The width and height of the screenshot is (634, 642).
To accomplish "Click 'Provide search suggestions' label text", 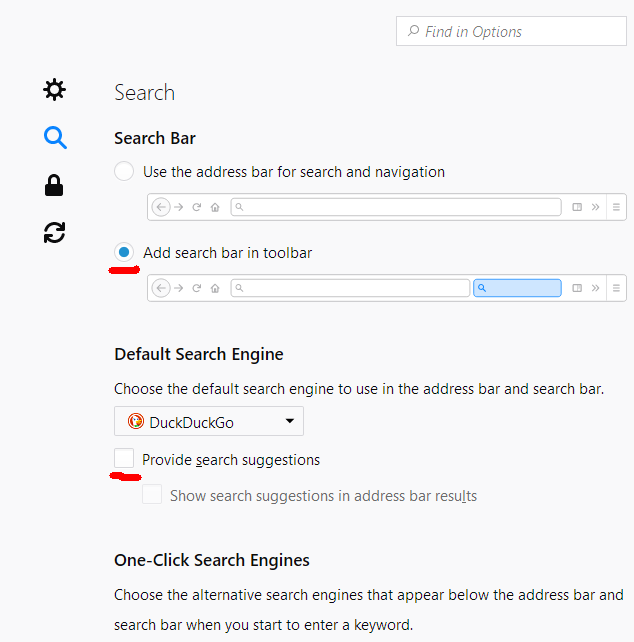I will (231, 460).
